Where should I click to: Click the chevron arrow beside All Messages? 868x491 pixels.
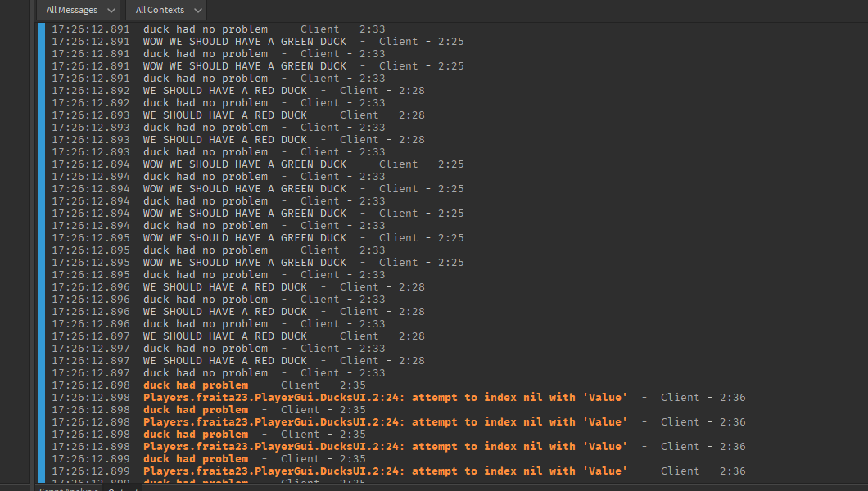tap(112, 11)
